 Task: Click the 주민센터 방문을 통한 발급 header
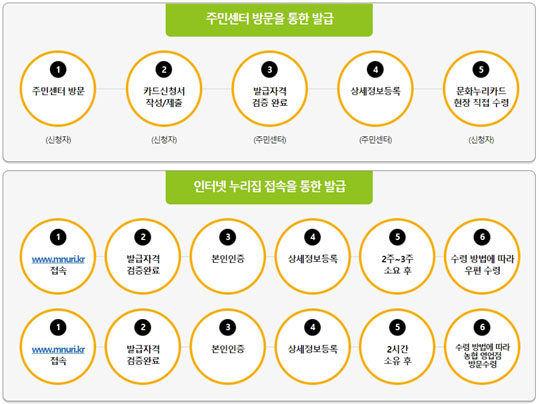[x=269, y=19]
